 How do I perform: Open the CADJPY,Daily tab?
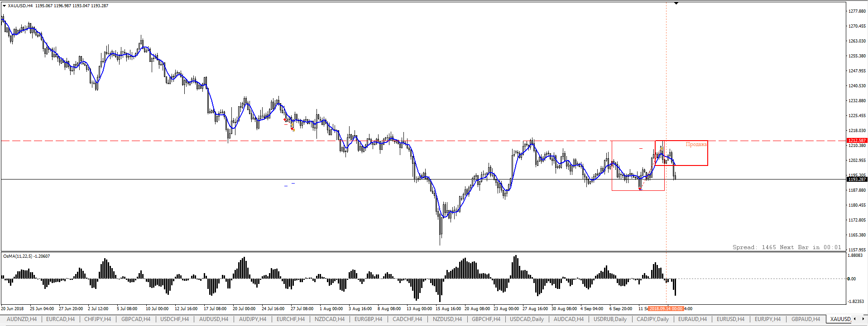pyautogui.click(x=652, y=319)
